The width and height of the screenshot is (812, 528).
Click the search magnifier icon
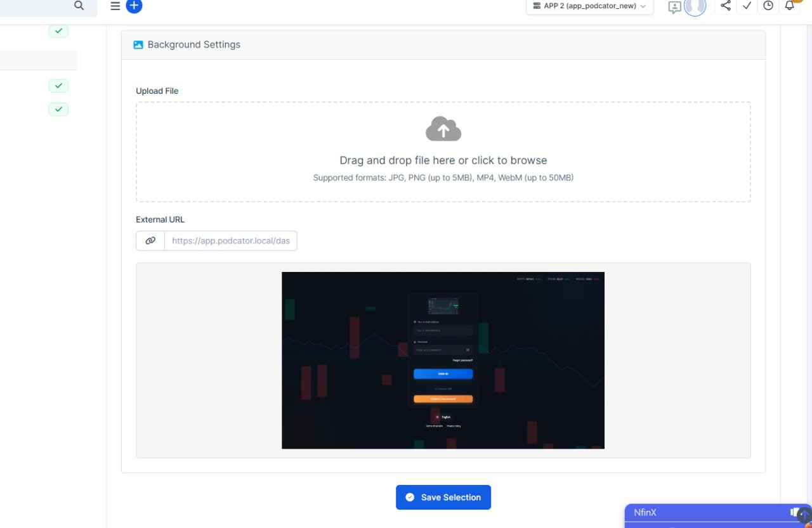pyautogui.click(x=79, y=6)
